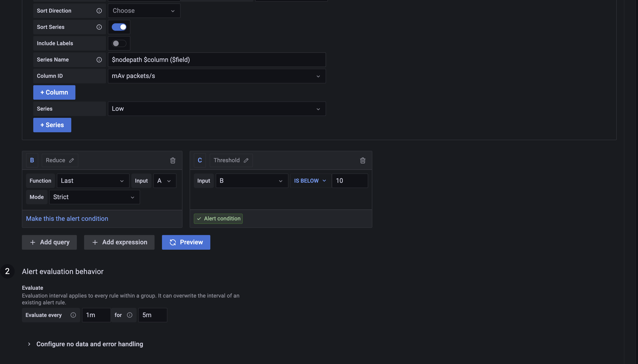Click the threshold value field showing 10

click(x=350, y=181)
